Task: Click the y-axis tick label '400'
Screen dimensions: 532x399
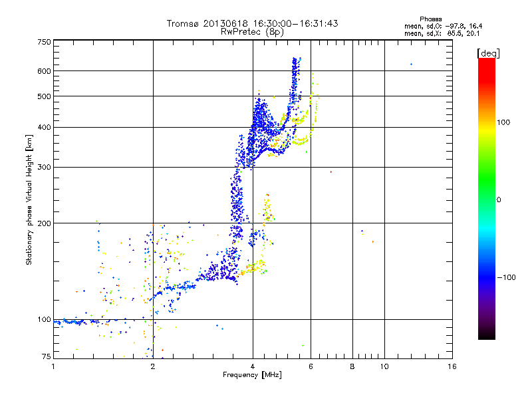Action: point(44,127)
